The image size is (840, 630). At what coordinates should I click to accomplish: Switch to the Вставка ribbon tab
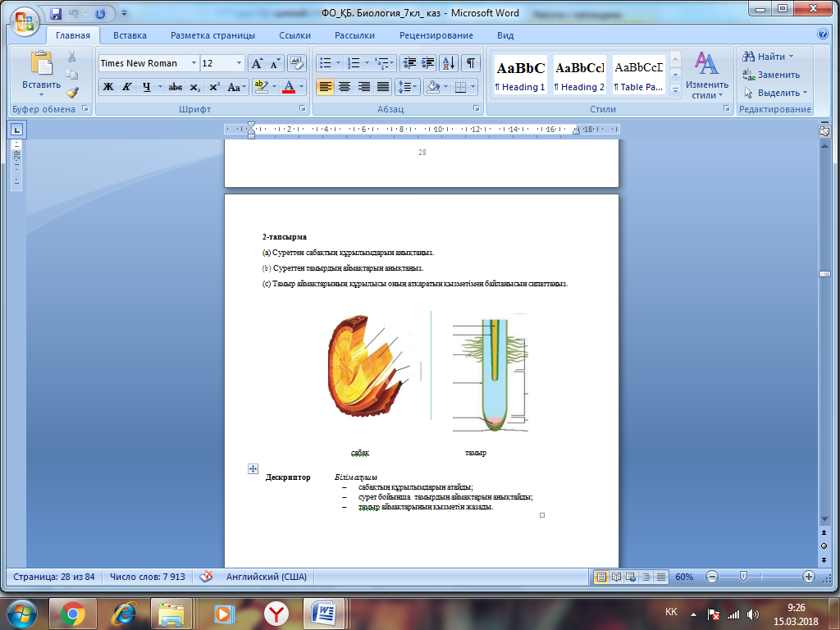point(130,35)
